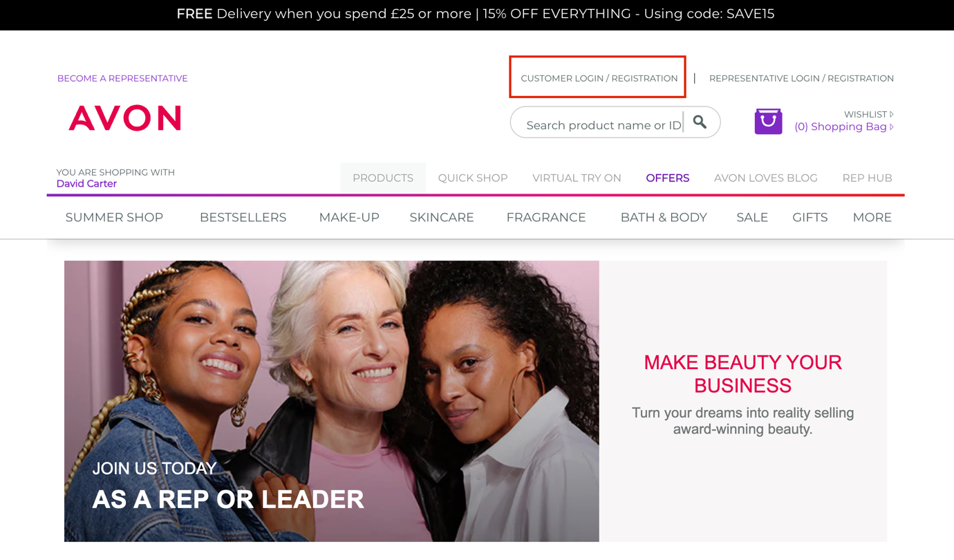954x560 pixels.
Task: Click the David Carter representative name
Action: pyautogui.click(x=86, y=183)
